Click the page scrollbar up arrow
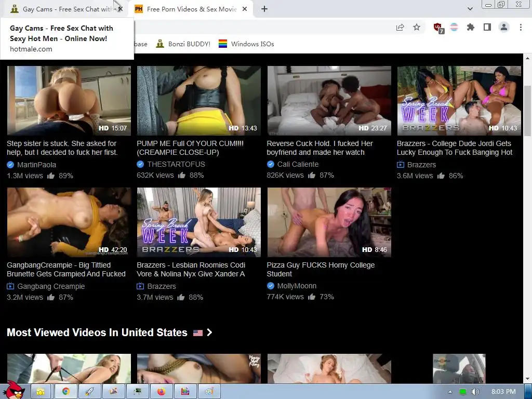 click(528, 58)
